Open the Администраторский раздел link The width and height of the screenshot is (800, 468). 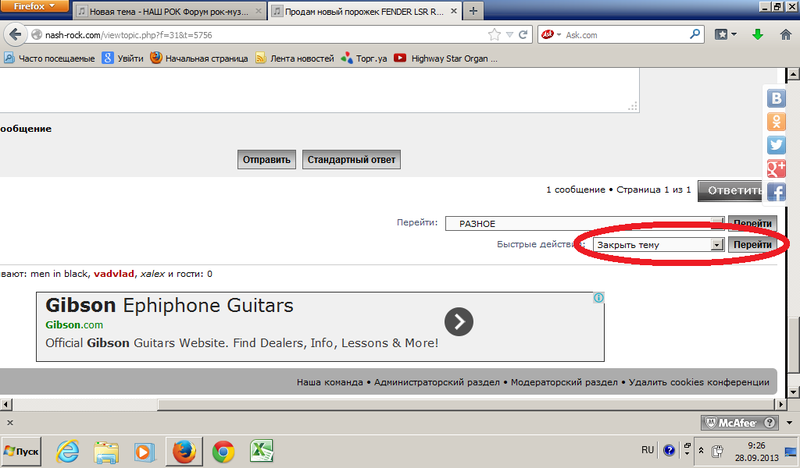[437, 382]
